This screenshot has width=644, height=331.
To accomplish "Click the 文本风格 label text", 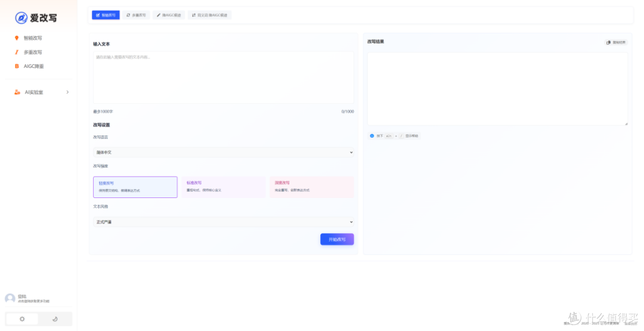I will tap(101, 206).
